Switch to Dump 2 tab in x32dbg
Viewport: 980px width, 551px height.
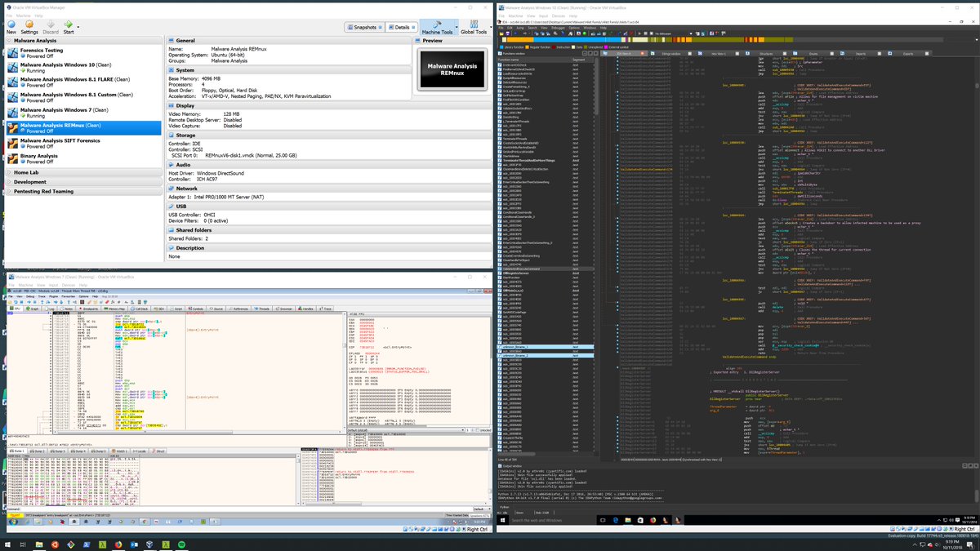click(38, 451)
